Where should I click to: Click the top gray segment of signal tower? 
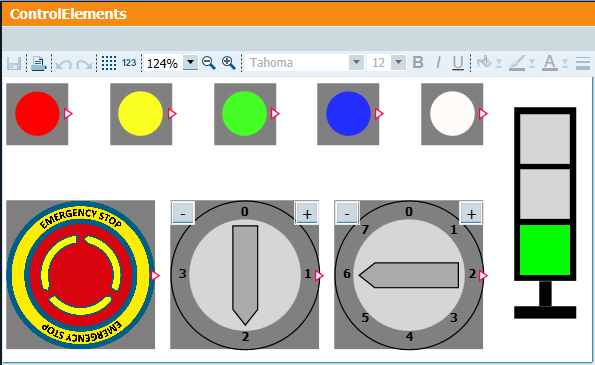point(545,139)
